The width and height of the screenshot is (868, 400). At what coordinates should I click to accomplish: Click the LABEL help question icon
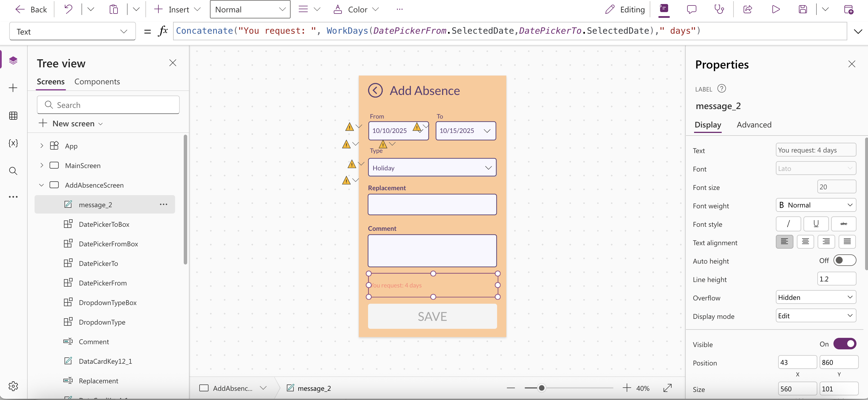721,89
